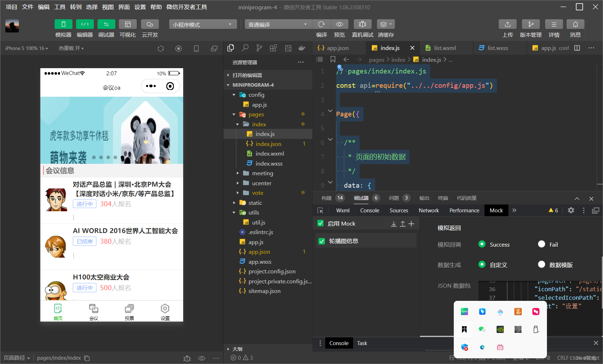
Task: Select the 自定义 data generation option
Action: pos(482,264)
